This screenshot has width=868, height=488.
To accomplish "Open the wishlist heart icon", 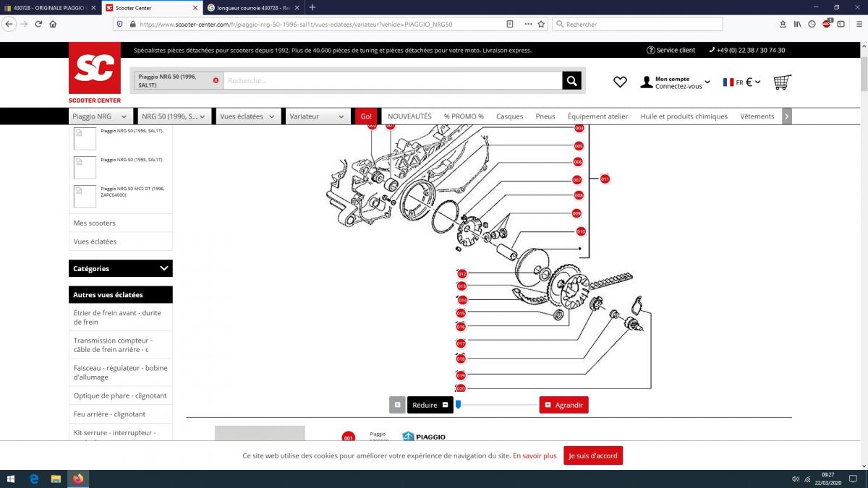I will [x=620, y=82].
